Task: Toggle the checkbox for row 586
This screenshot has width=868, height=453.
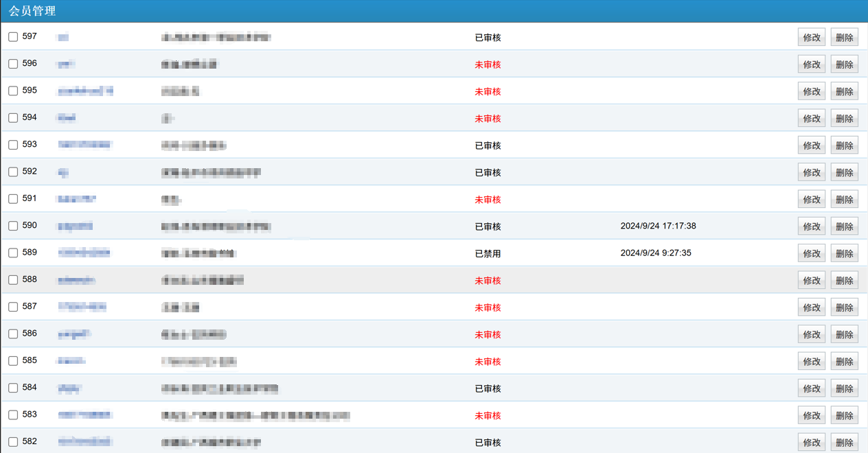Action: 13,334
